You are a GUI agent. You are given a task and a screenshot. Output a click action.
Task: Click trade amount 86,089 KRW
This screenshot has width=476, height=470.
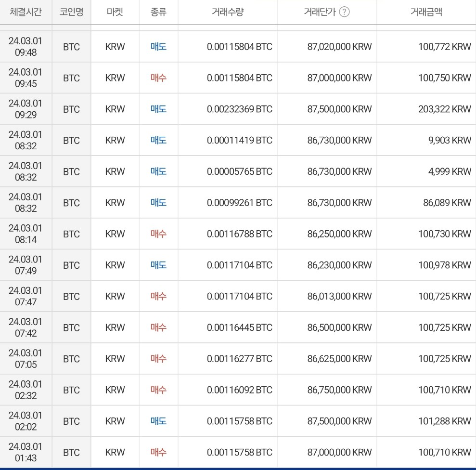pos(447,203)
